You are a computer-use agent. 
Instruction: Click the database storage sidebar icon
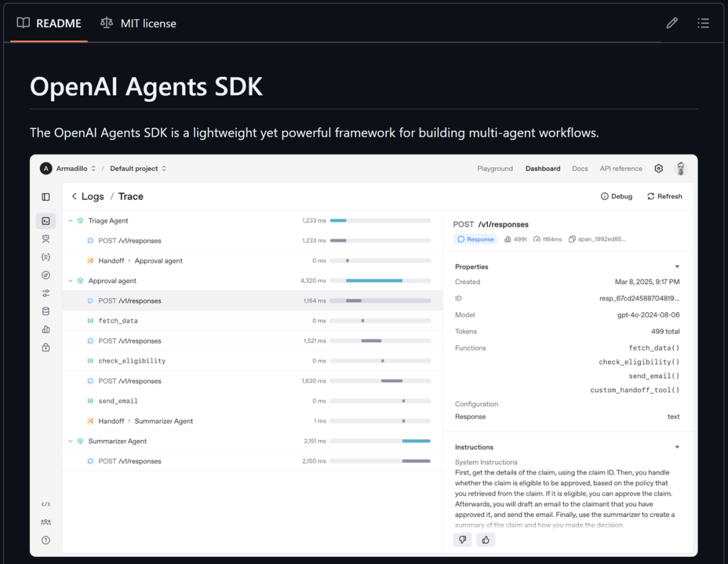pos(46,311)
